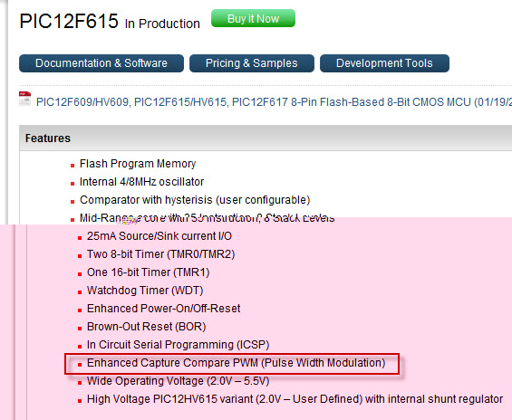Click the green Buy it Now button

[x=253, y=18]
